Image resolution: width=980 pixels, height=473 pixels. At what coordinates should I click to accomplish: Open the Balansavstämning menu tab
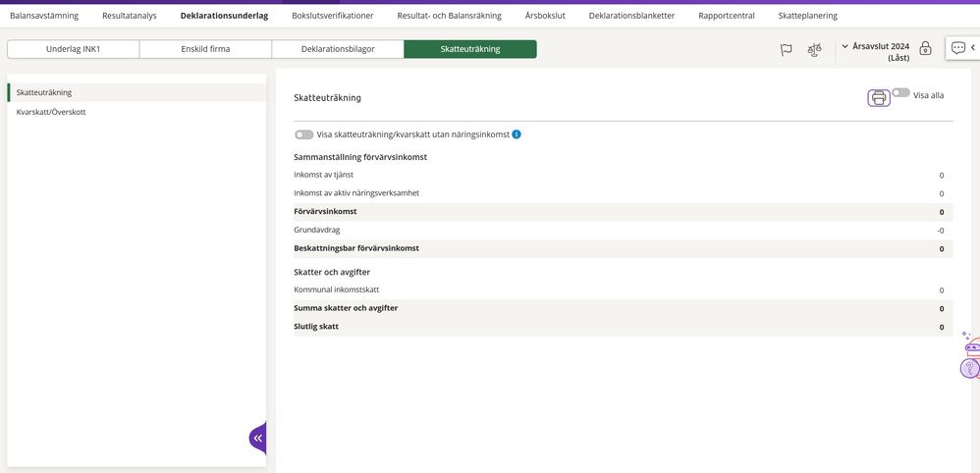[x=44, y=16]
